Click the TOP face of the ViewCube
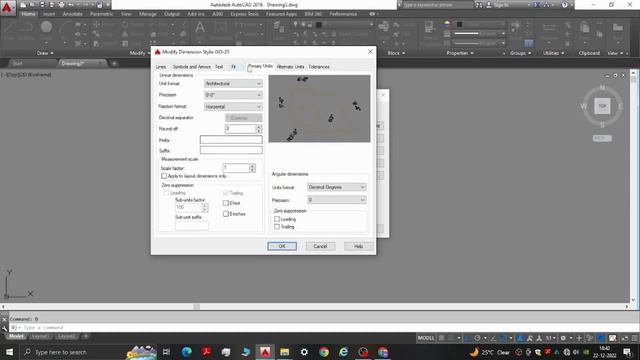 (602, 106)
